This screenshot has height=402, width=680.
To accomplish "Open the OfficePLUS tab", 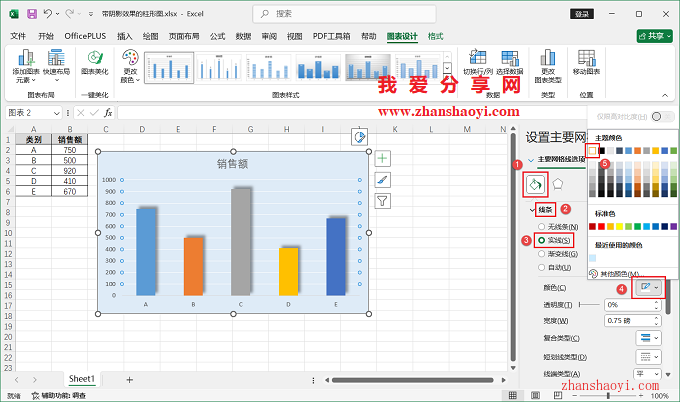I will [85, 36].
